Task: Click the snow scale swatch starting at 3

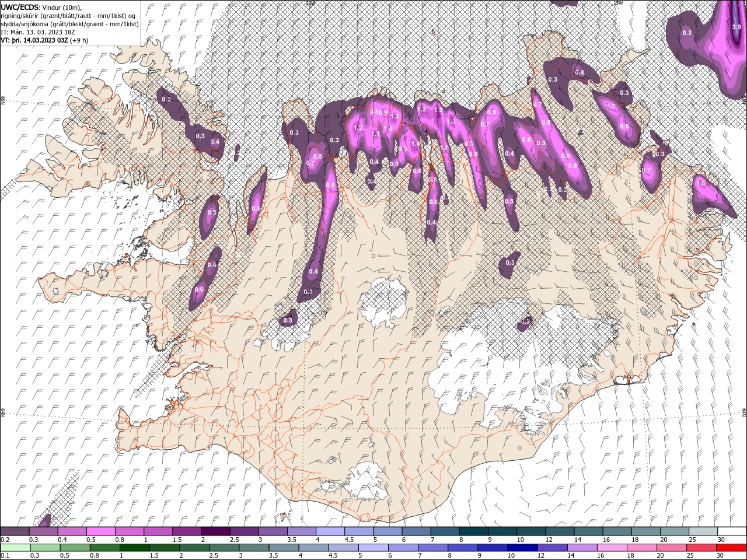Action: click(x=273, y=531)
